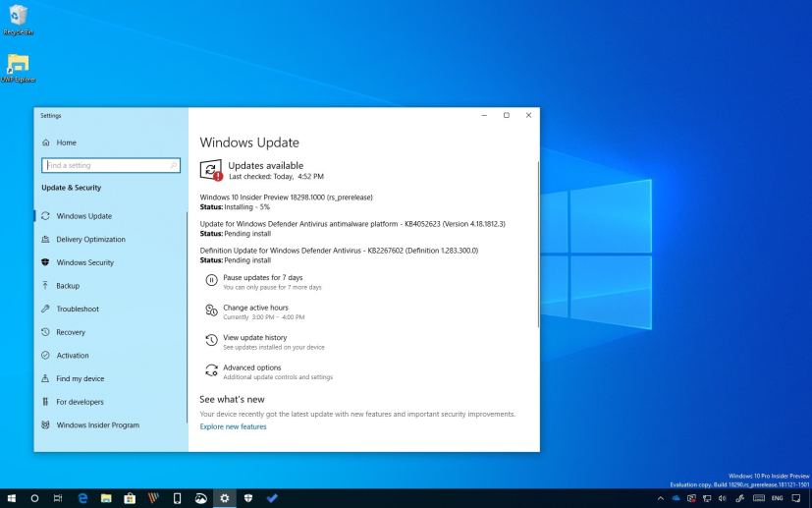Click the speaker volume tray icon
The image size is (812, 508).
tap(723, 499)
